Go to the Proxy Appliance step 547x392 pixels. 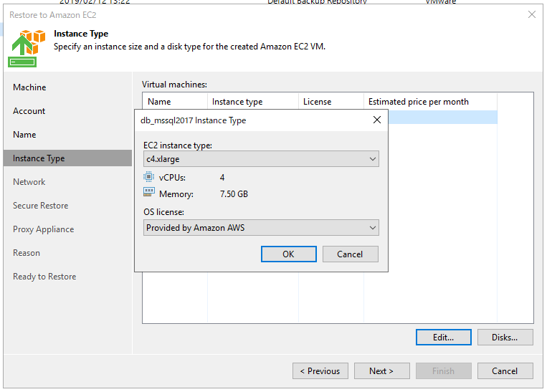tap(44, 229)
